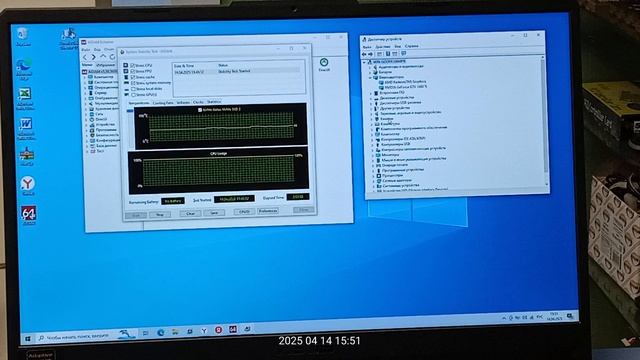Click the round green icon in the AIDA64 window
This screenshot has height=360, width=640.
(324, 62)
